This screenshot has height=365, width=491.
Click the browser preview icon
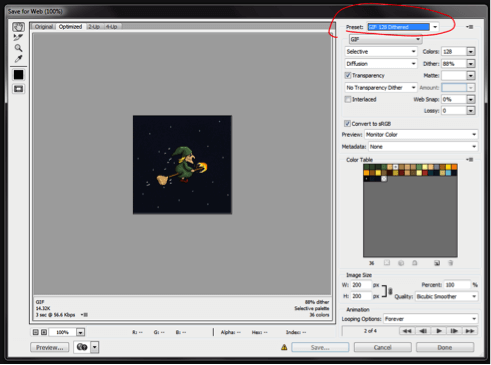click(82, 347)
